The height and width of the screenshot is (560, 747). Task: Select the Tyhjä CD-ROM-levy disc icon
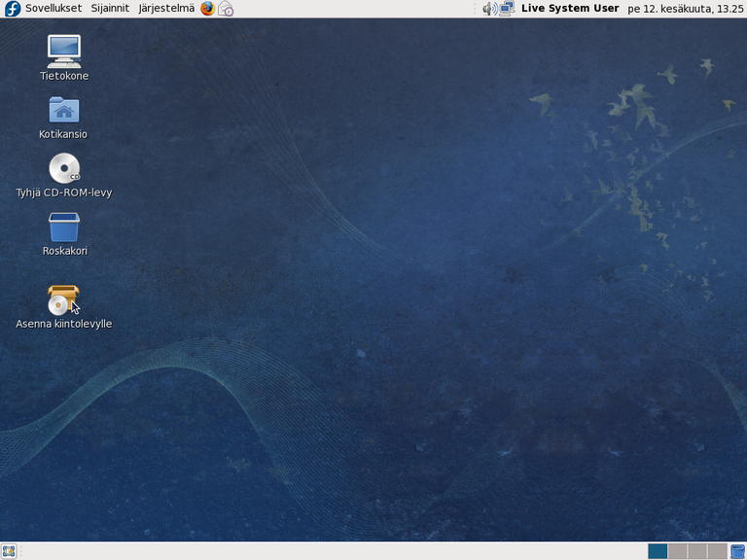click(x=64, y=169)
